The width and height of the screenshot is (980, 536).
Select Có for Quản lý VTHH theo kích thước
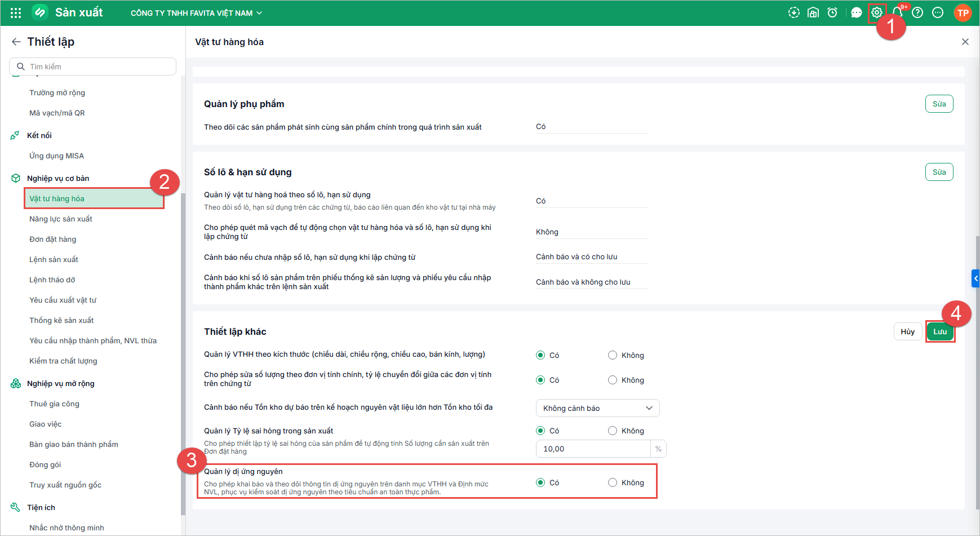(540, 355)
